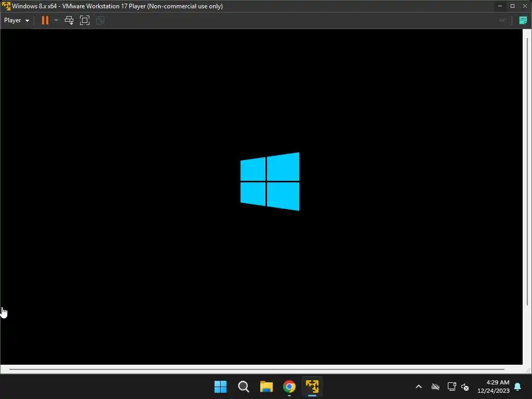532x399 pixels.
Task: Open the Player menu dropdown
Action: (x=16, y=20)
